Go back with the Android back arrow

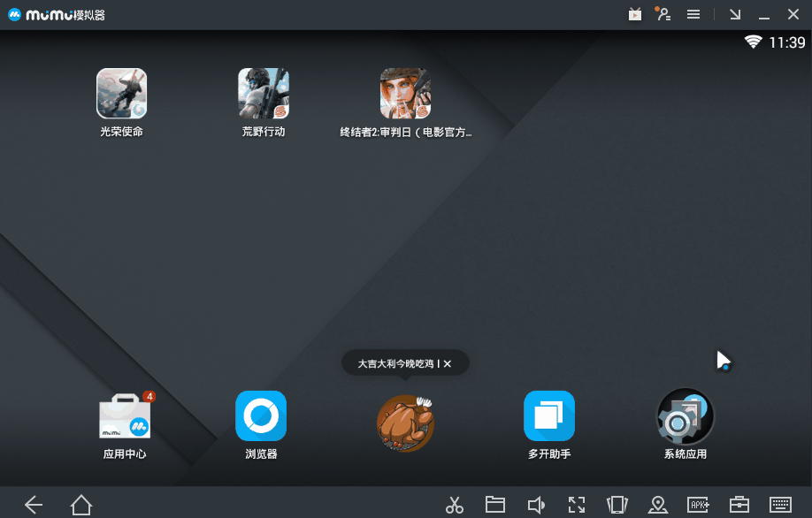(34, 505)
